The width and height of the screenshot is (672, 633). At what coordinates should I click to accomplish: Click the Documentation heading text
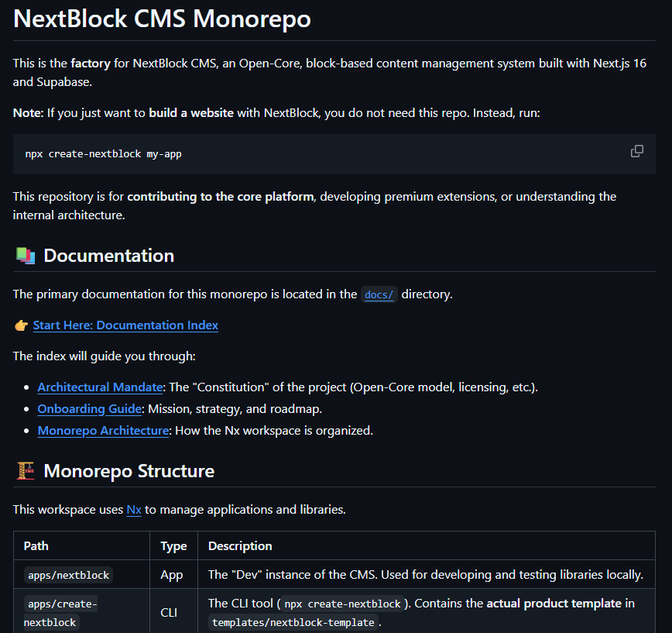pos(109,256)
